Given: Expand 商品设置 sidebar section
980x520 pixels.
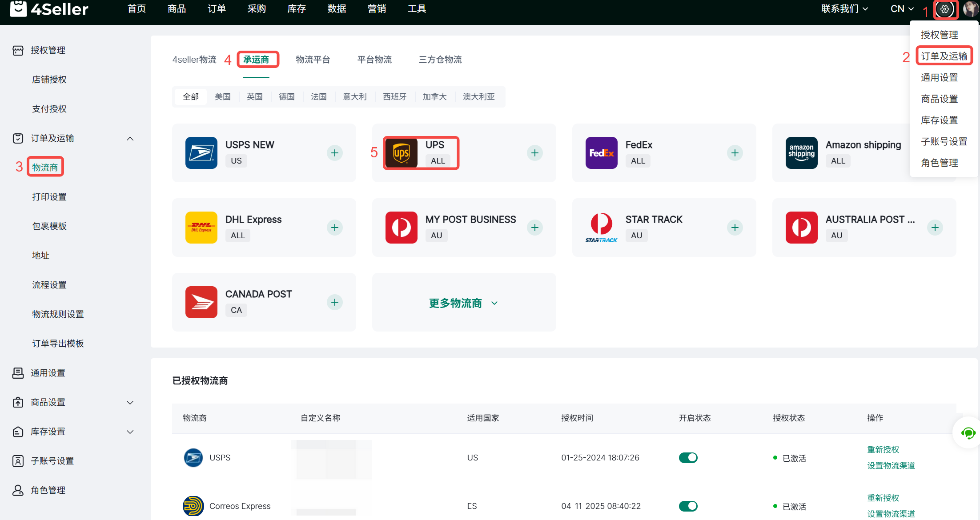Looking at the screenshot, I should point(130,403).
